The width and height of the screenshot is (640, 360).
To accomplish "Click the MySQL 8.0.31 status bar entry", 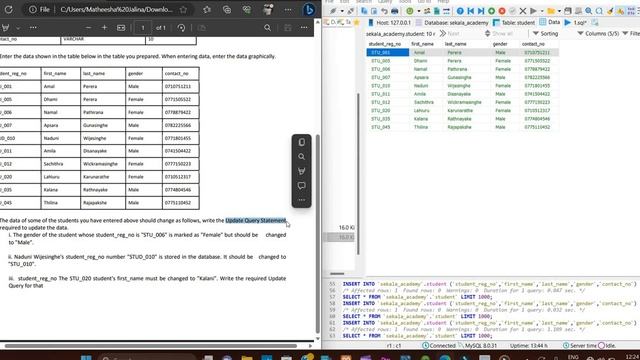I will tap(477, 345).
